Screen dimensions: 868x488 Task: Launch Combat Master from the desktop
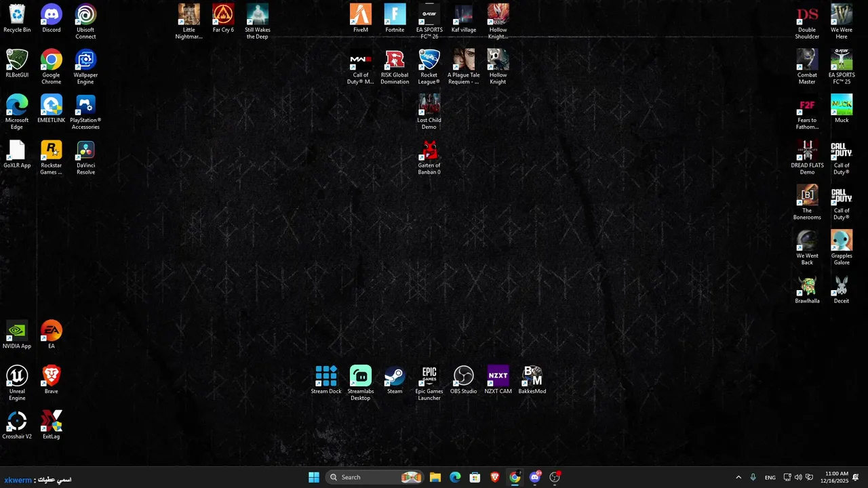tap(807, 67)
